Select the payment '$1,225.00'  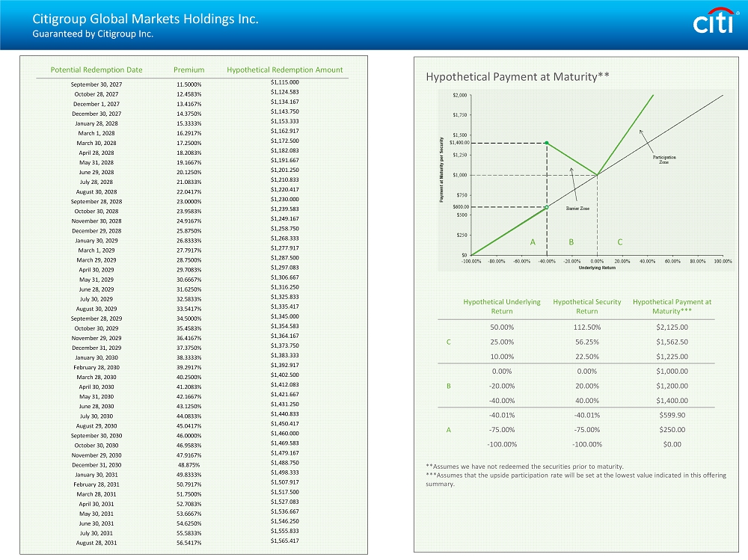pos(672,357)
